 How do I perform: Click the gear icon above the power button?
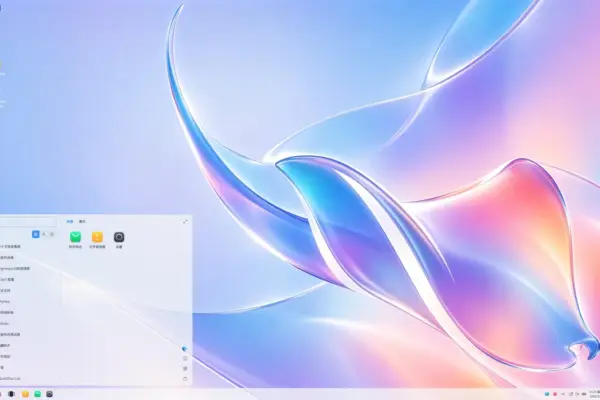[185, 368]
